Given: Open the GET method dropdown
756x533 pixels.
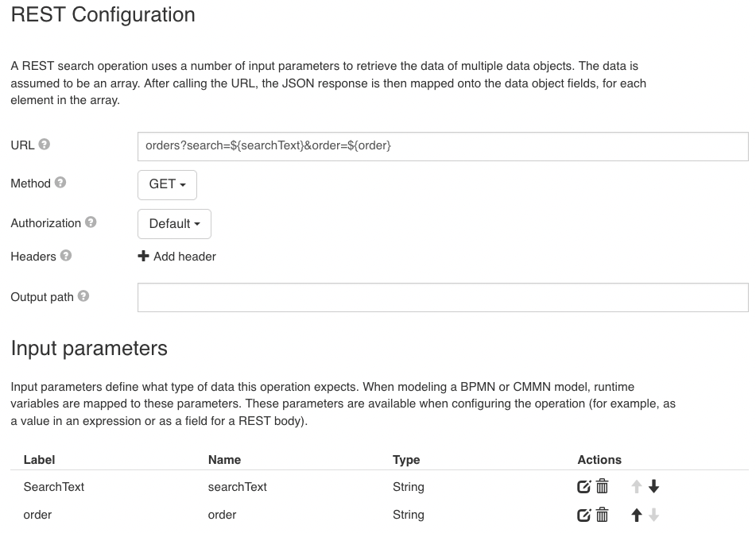Looking at the screenshot, I should 167,184.
